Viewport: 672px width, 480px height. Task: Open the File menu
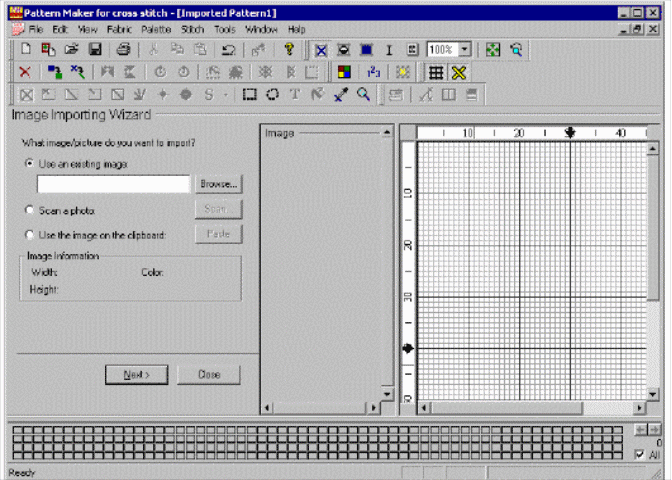click(36, 29)
